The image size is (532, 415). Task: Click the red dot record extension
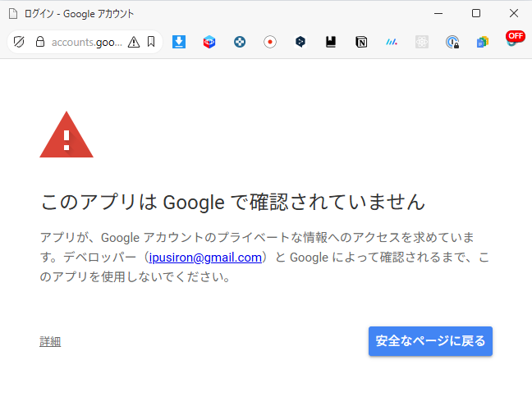270,42
